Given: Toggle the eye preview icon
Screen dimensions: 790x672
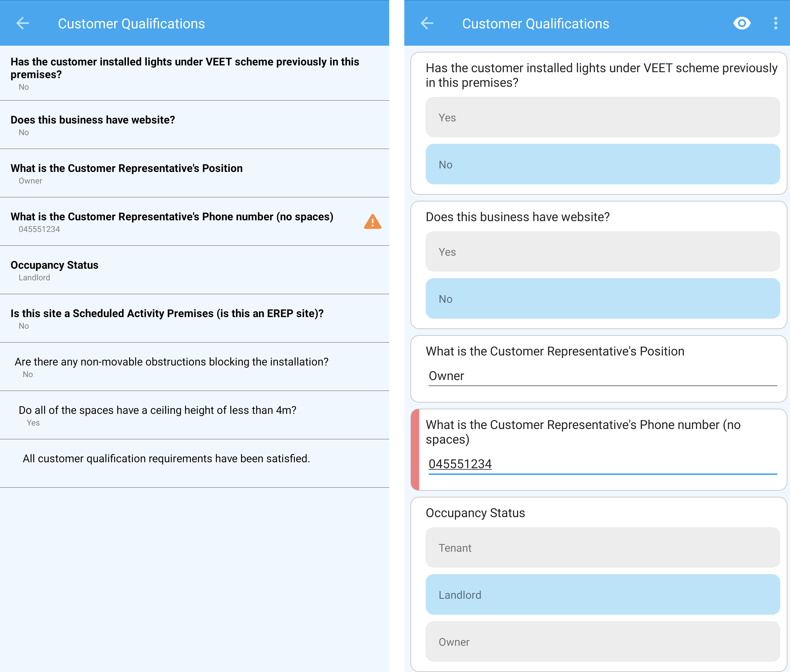Looking at the screenshot, I should point(741,24).
